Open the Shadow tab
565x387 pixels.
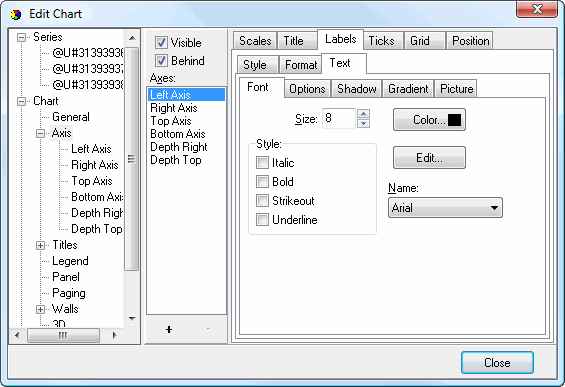coord(357,89)
